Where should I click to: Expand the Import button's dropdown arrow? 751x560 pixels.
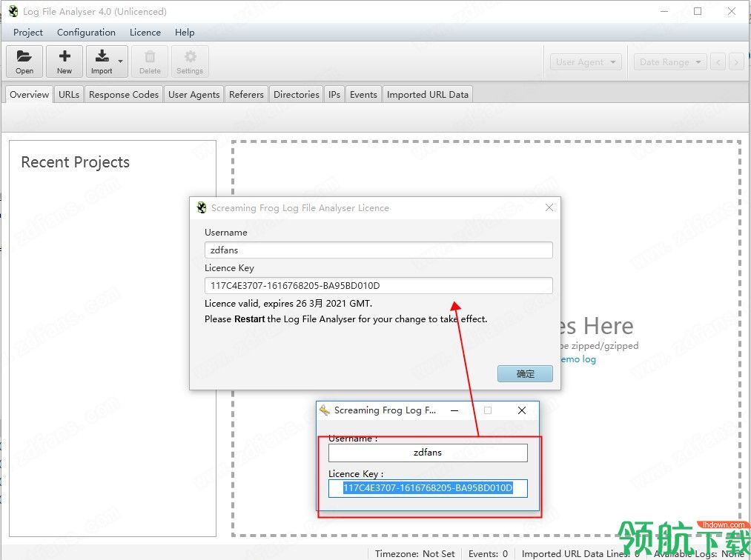pos(121,61)
